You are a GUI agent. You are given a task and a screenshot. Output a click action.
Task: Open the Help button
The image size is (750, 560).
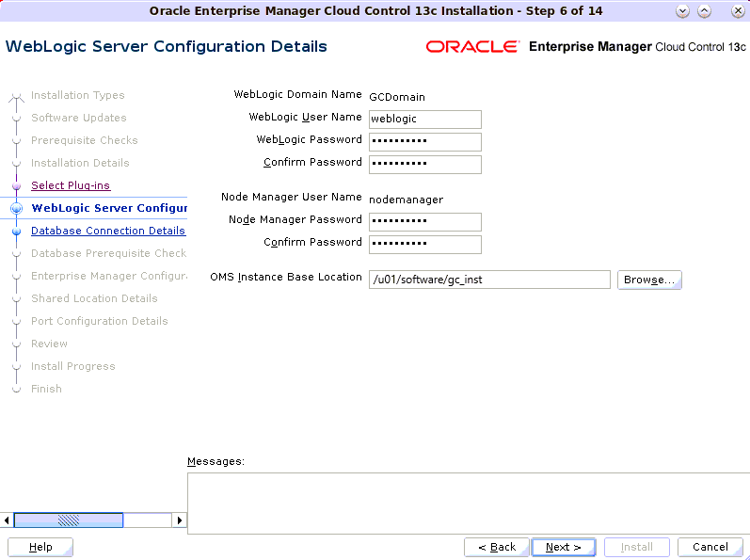[40, 547]
